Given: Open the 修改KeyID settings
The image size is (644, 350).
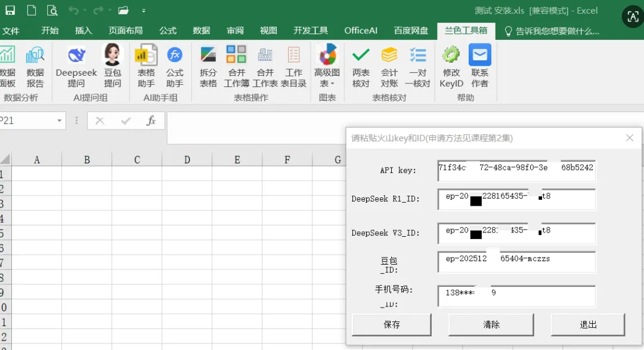Looking at the screenshot, I should [451, 66].
